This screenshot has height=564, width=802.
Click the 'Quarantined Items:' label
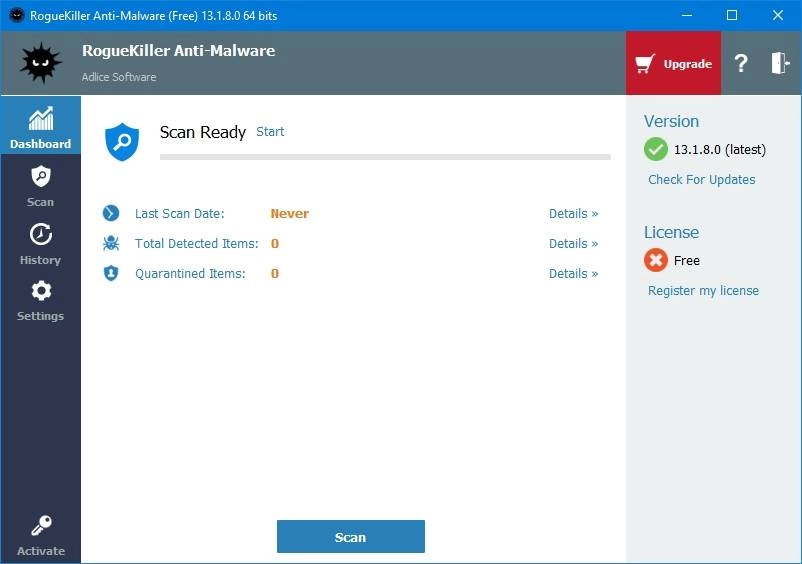(x=190, y=274)
